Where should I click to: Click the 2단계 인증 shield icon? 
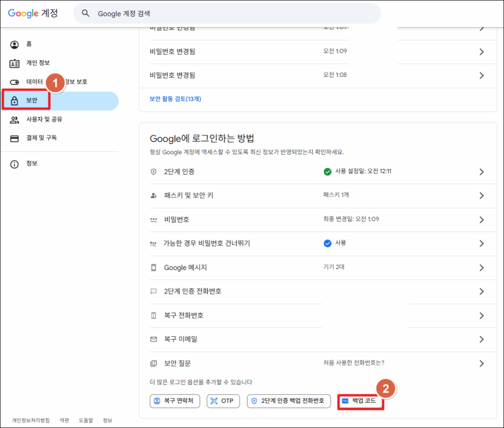[154, 172]
